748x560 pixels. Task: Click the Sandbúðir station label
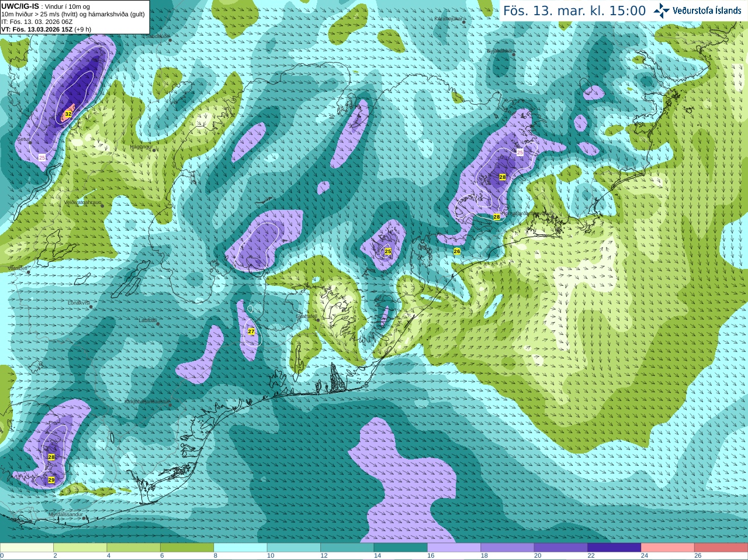157,36
